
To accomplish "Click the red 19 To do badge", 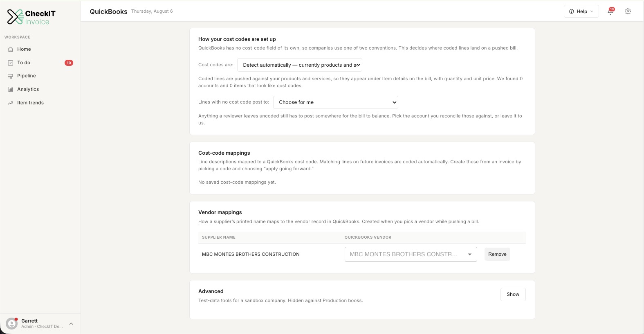I will (x=69, y=63).
